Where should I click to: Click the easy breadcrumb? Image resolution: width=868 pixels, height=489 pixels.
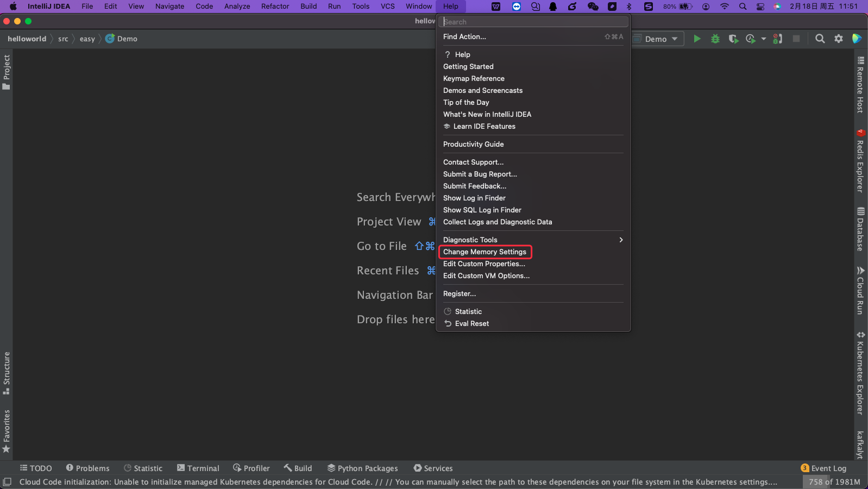tap(87, 39)
